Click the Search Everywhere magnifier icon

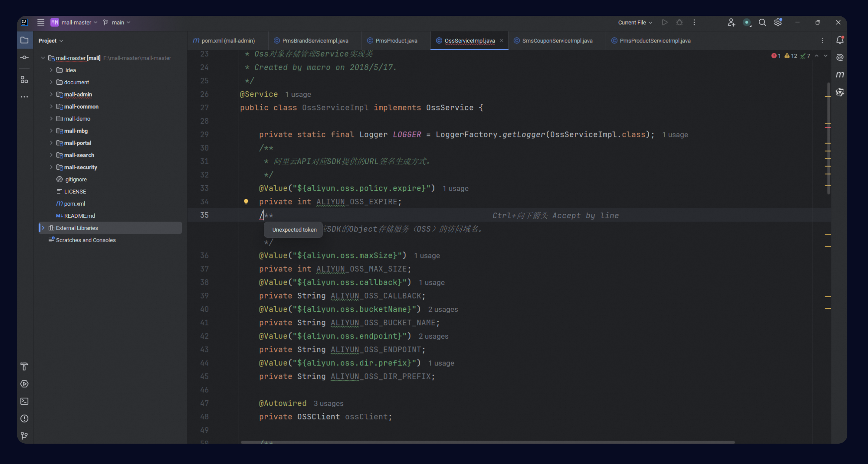[x=762, y=22]
